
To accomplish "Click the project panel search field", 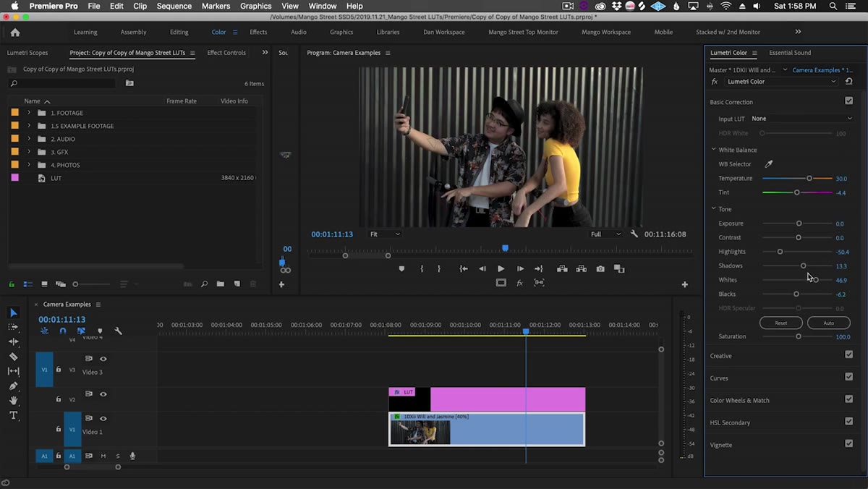I will click(61, 84).
